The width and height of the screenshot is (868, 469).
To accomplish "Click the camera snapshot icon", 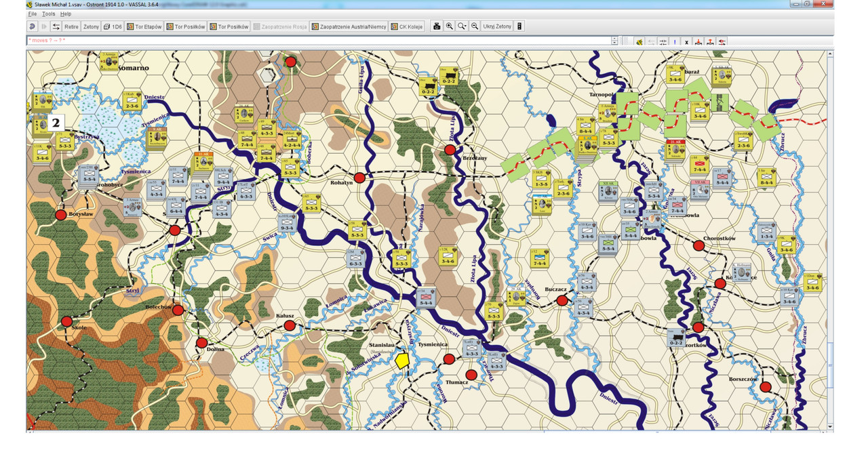I will tap(437, 26).
